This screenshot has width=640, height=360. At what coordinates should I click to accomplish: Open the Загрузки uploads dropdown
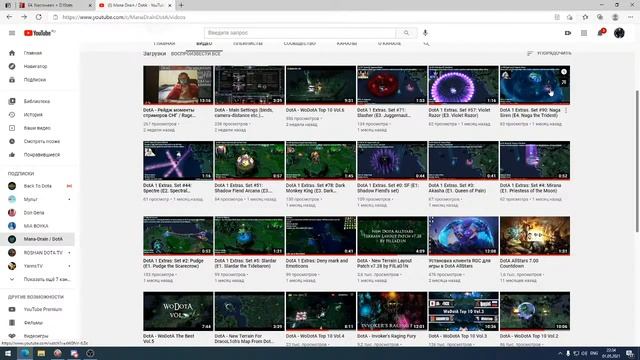click(154, 54)
